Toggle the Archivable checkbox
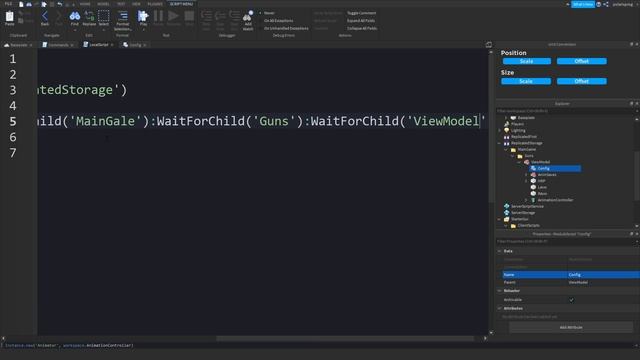The height and width of the screenshot is (360, 640). coord(571,300)
